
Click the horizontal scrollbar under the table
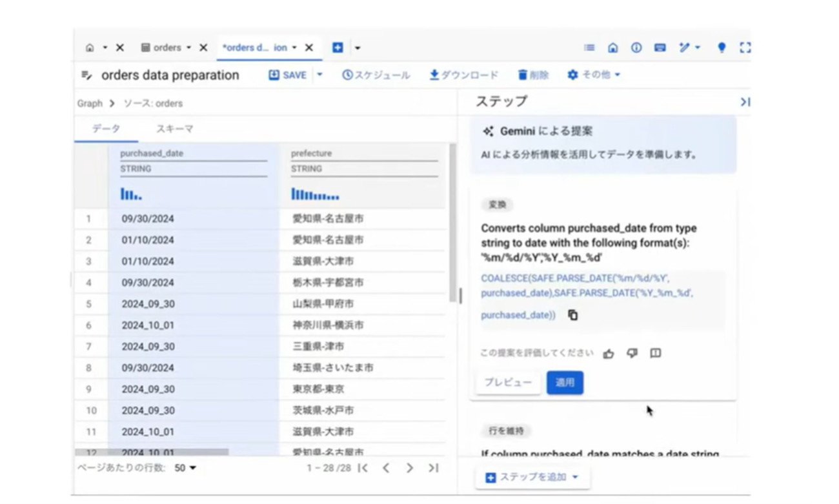152,453
